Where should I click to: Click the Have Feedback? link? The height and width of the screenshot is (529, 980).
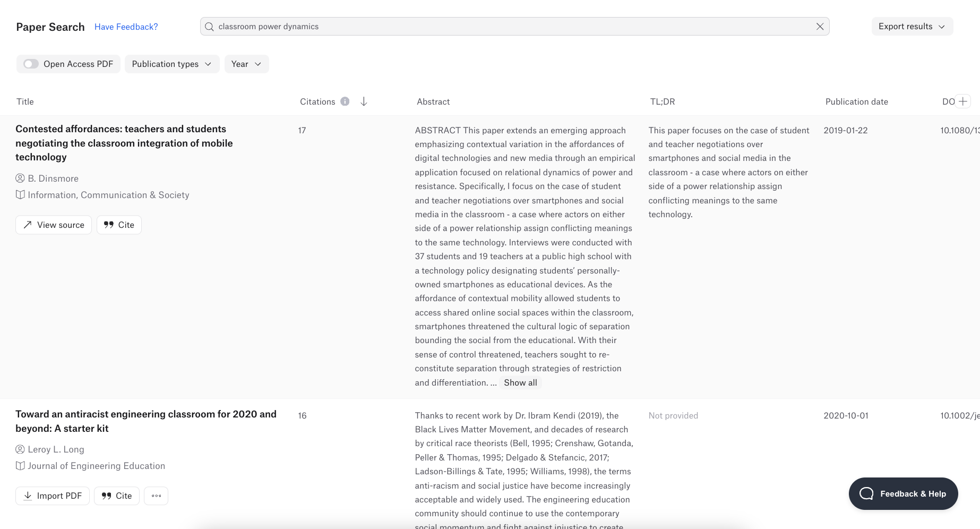[x=126, y=27]
